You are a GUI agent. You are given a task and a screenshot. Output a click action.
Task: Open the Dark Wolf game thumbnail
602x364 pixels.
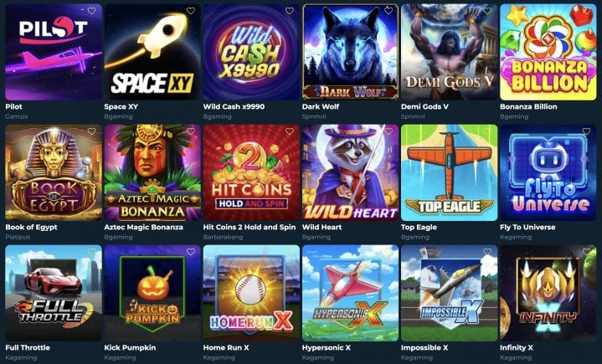pos(350,52)
